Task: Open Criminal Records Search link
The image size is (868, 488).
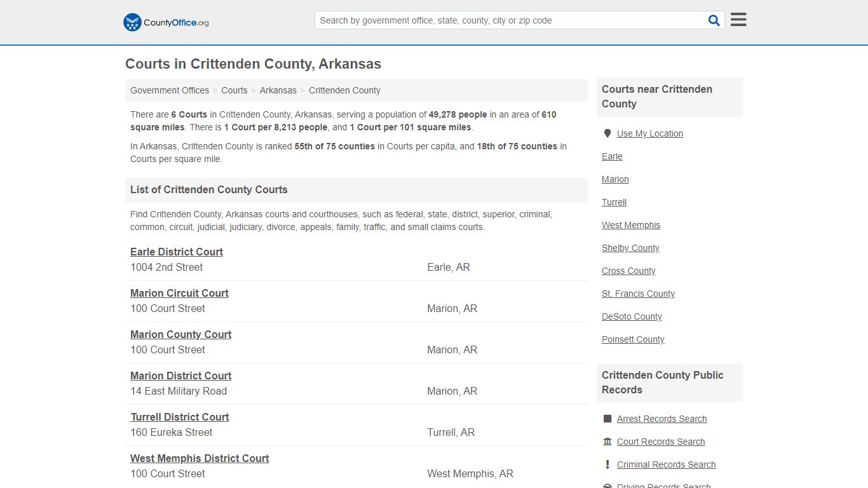Action: click(666, 464)
